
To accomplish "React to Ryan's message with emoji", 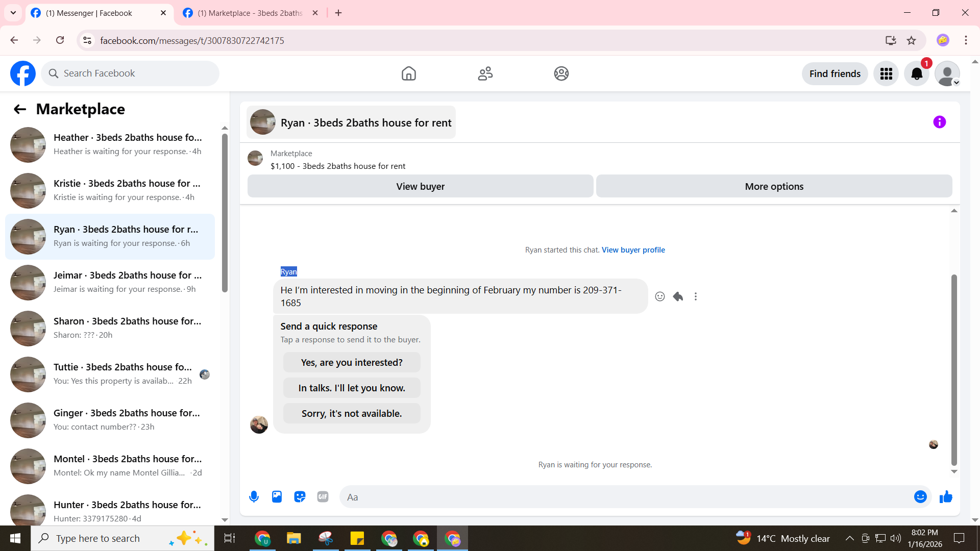I will click(x=660, y=296).
